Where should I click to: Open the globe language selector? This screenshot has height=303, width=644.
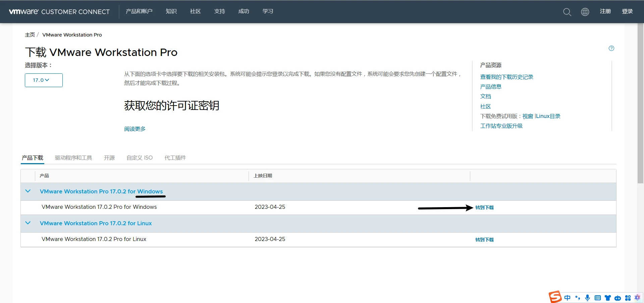(x=585, y=12)
